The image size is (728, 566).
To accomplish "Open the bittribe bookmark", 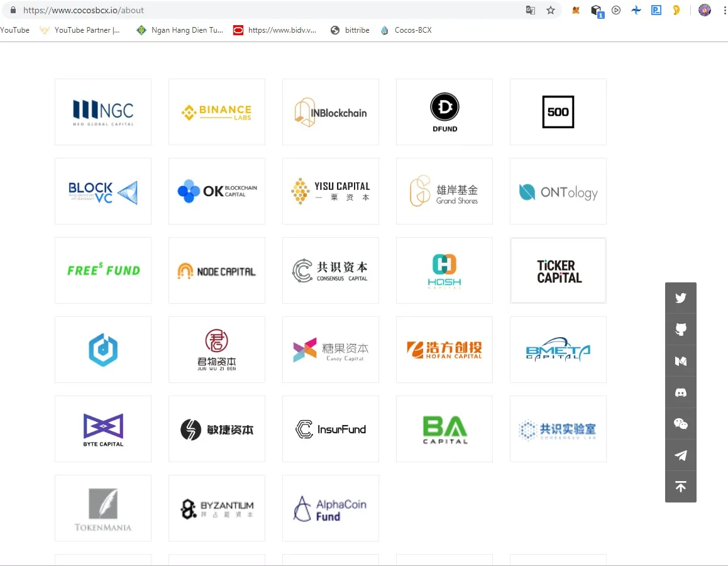I will (x=350, y=30).
